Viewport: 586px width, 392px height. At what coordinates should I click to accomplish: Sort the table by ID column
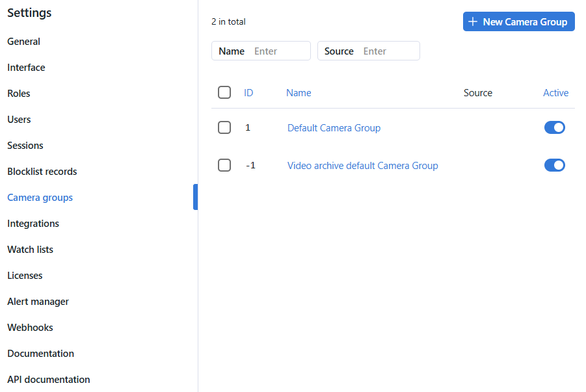(248, 93)
